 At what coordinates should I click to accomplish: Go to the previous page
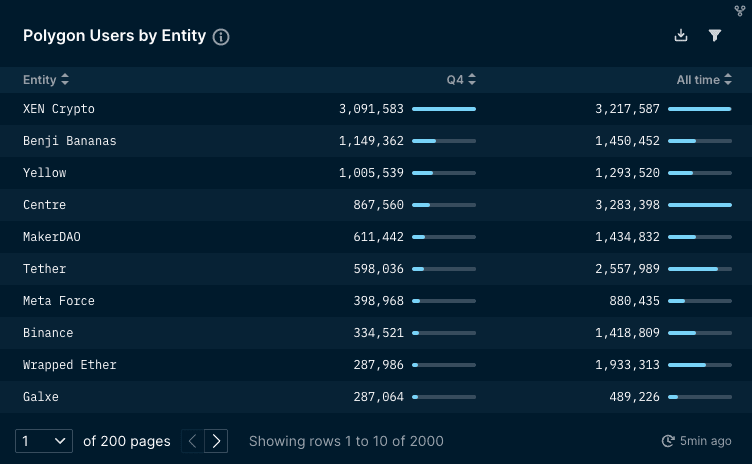coord(193,441)
